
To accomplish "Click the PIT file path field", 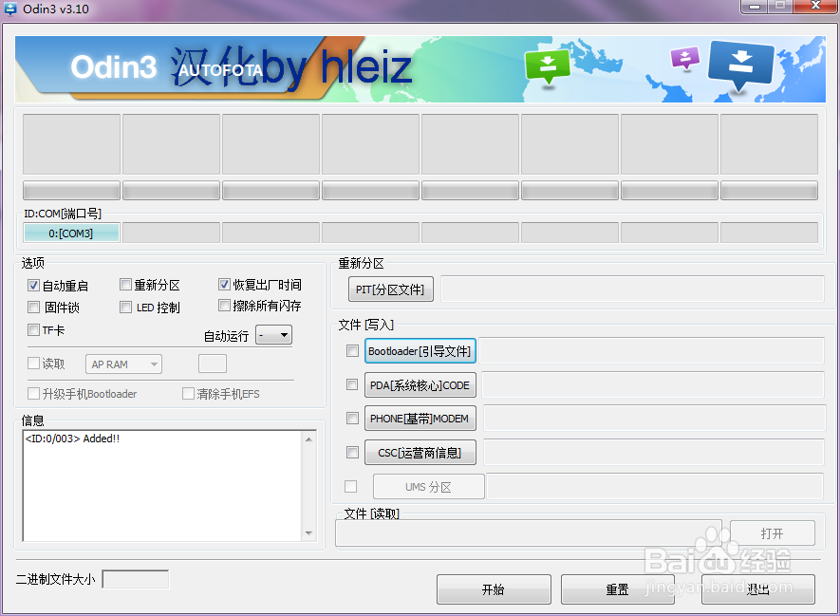I will [x=632, y=289].
